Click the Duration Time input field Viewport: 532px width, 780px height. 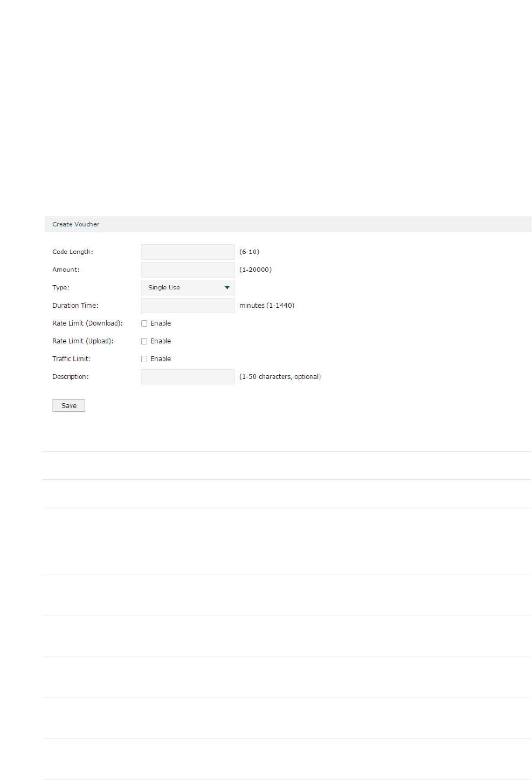point(188,306)
